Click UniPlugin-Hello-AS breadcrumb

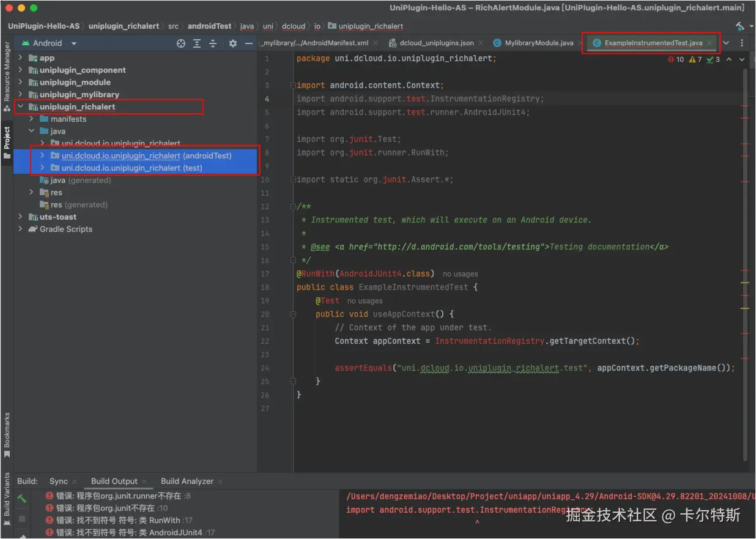coord(43,26)
